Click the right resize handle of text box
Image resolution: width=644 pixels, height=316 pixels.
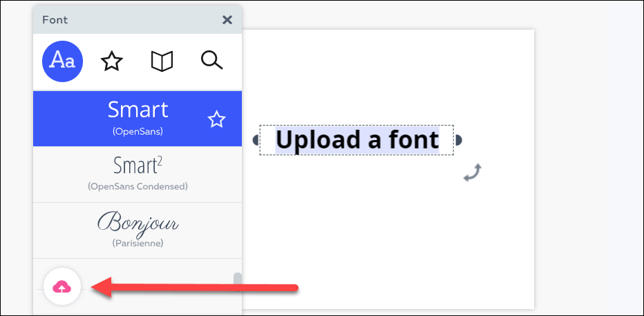click(x=458, y=140)
